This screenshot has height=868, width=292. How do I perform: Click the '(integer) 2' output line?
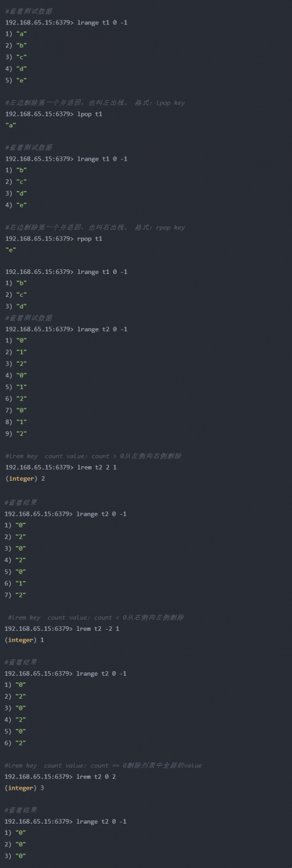tap(25, 478)
